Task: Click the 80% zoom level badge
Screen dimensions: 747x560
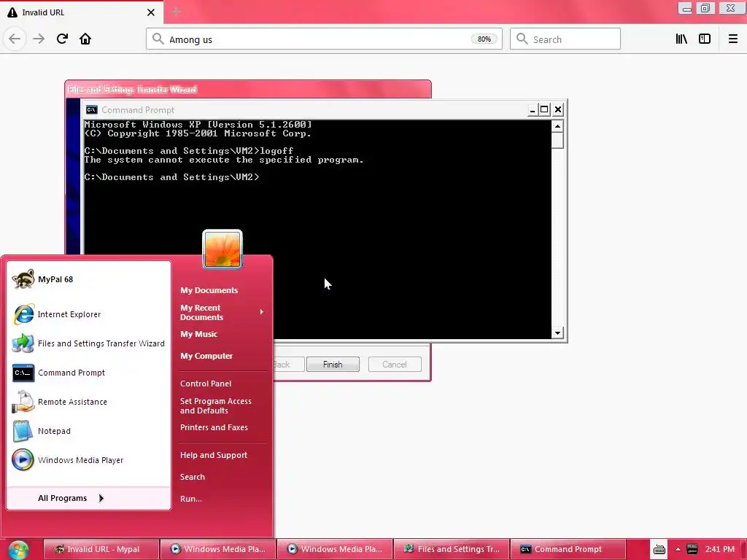Action: pos(484,39)
